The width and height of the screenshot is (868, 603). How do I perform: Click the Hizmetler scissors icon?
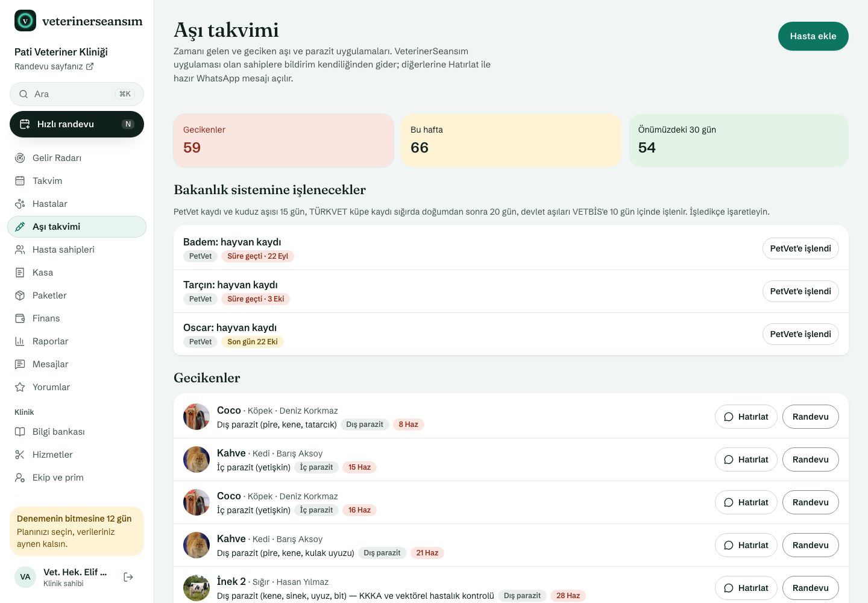(x=20, y=455)
